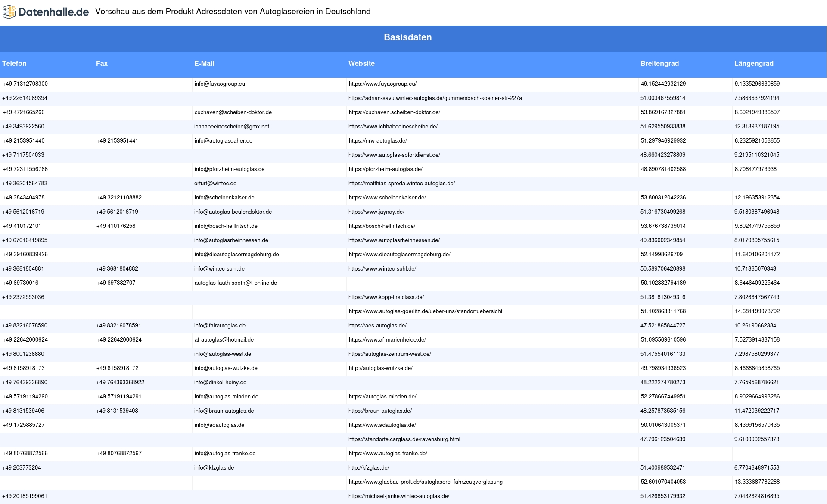Click the Fax column header
The height and width of the screenshot is (504, 827).
pyautogui.click(x=102, y=63)
